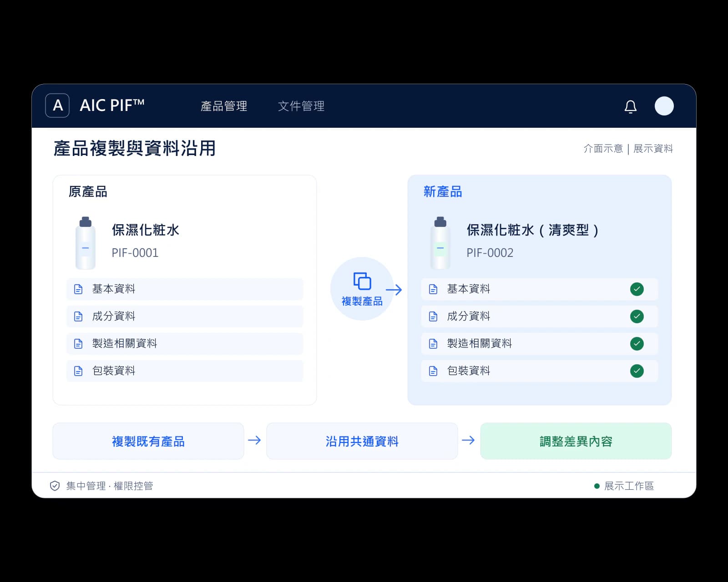Select 製造相關資料 row in 原產品 card

point(185,344)
